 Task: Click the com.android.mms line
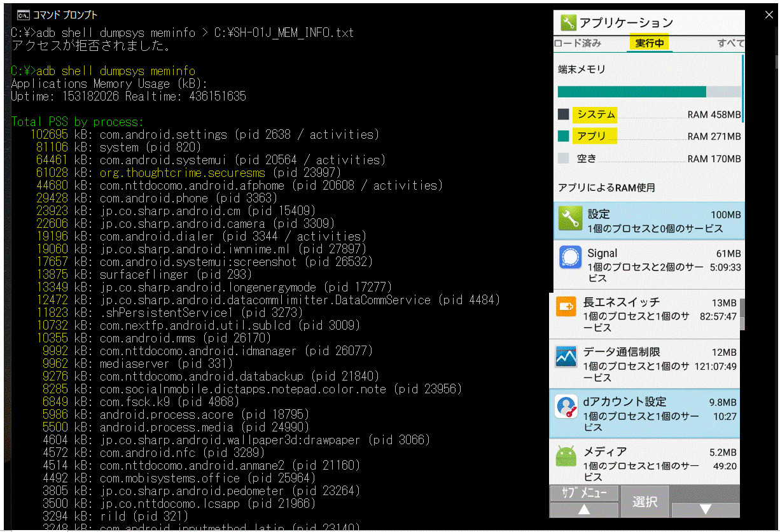click(x=153, y=338)
